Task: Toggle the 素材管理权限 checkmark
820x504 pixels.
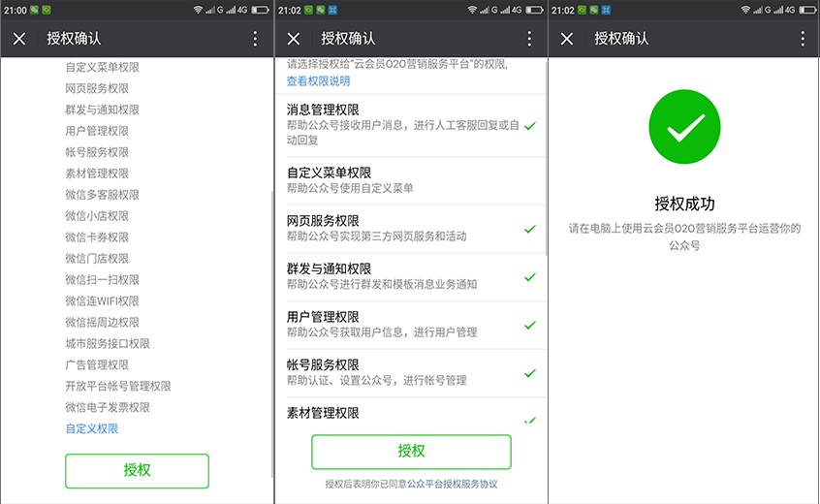Action: tap(530, 420)
